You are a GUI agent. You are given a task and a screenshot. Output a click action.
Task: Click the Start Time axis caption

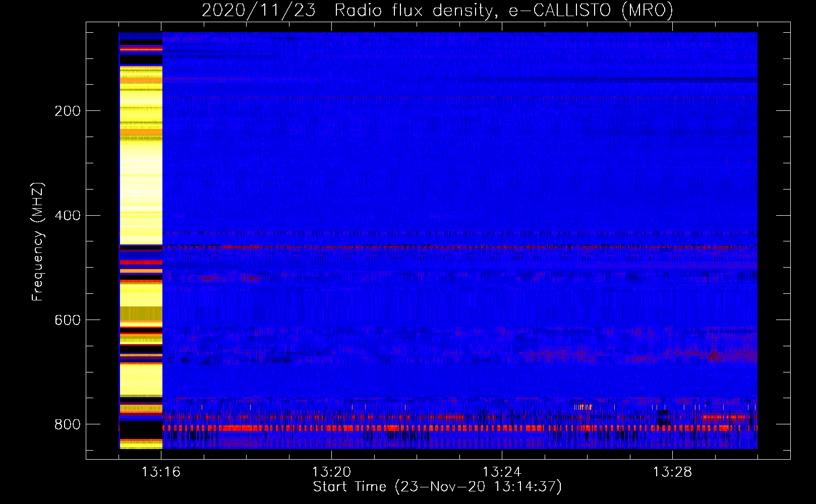pyautogui.click(x=437, y=487)
